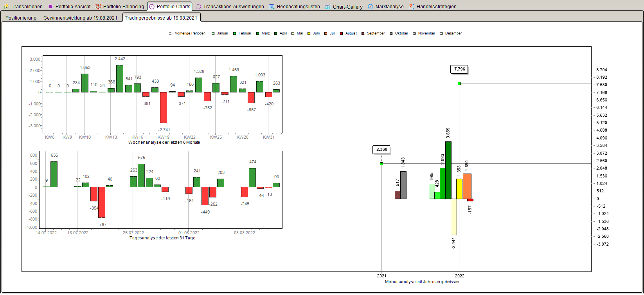The image size is (644, 295).
Task: Click the KW19 axis label
Action: click(x=164, y=137)
